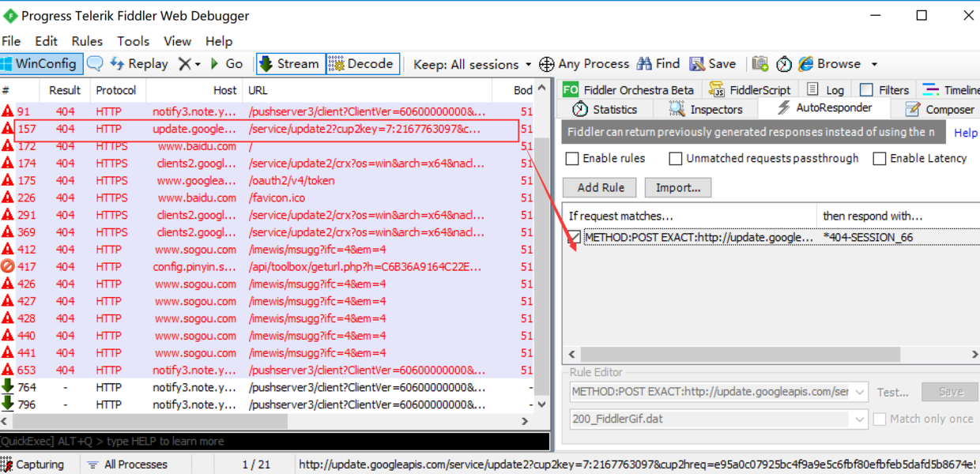Expand the Remove dropdown arrow

click(198, 65)
